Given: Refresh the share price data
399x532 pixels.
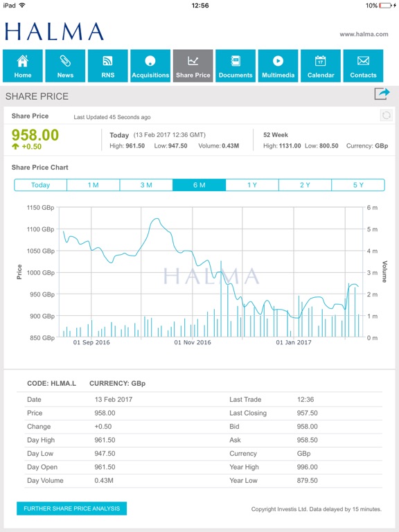Looking at the screenshot, I should [x=386, y=116].
